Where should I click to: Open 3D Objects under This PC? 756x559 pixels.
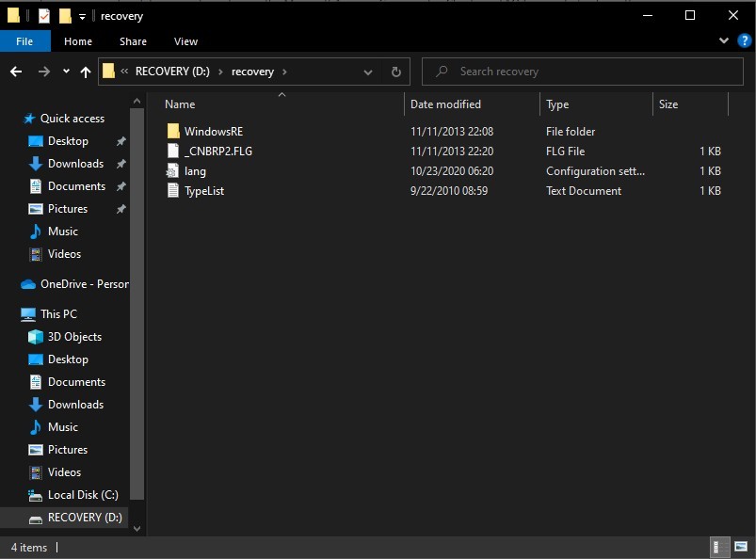click(x=74, y=337)
